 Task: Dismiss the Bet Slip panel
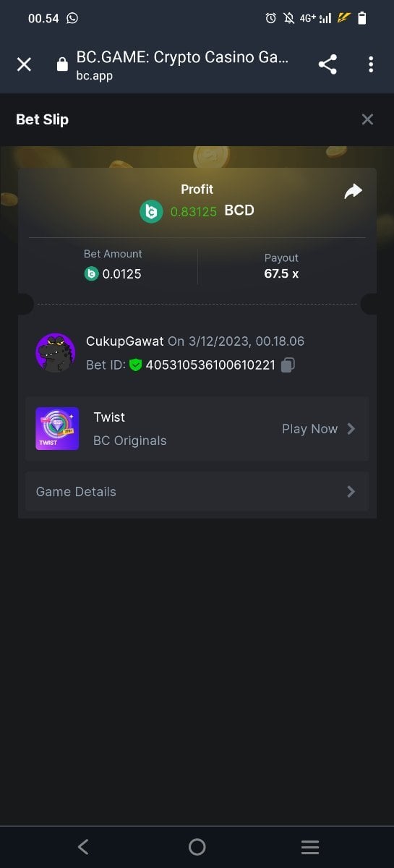coord(367,119)
